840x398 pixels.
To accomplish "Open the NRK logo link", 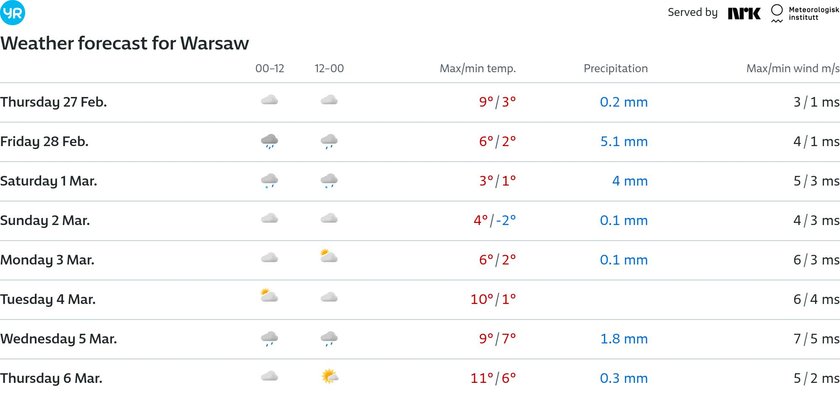I will coord(744,13).
